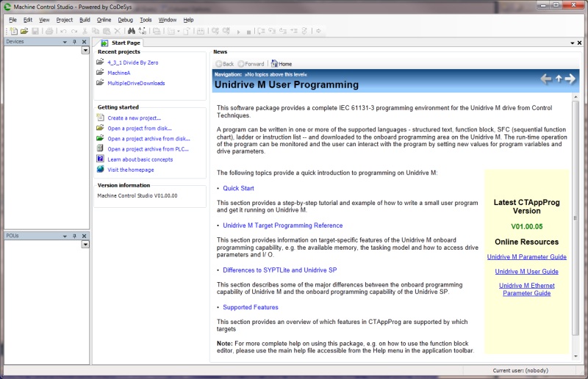
Task: Click the Paste clipboard toolbar icon
Action: pos(107,31)
